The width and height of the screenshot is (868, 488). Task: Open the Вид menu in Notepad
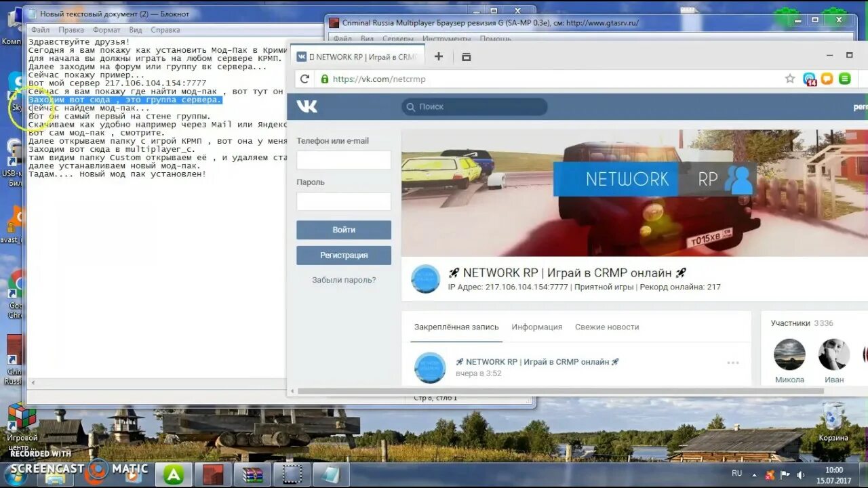[136, 30]
